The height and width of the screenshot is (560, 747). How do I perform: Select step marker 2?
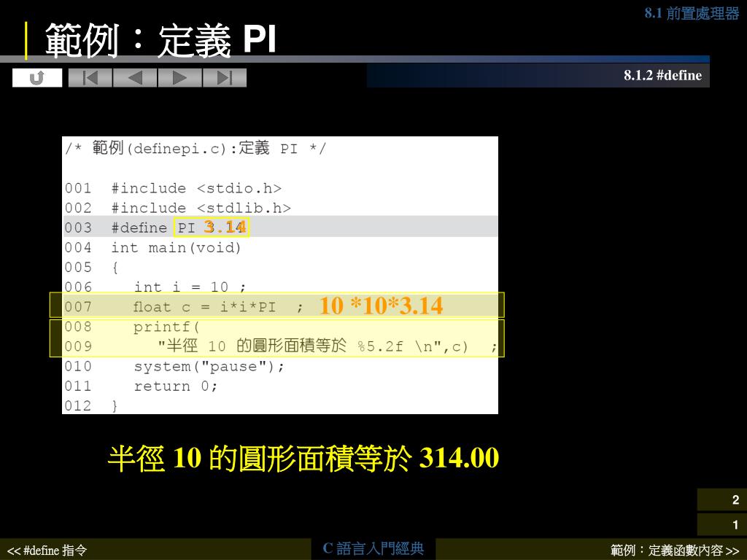tap(722, 499)
